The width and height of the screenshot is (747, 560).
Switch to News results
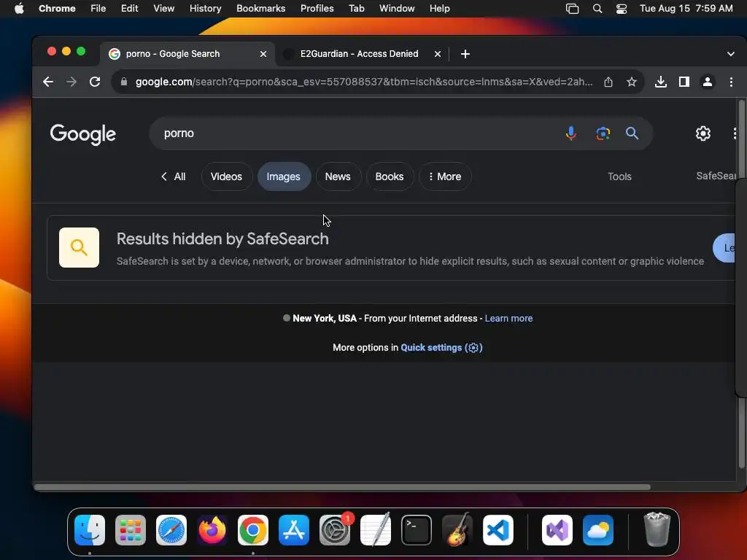338,176
